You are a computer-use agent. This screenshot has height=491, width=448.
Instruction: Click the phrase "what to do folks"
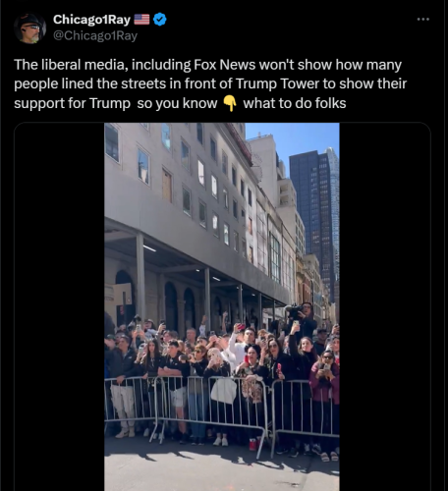295,103
